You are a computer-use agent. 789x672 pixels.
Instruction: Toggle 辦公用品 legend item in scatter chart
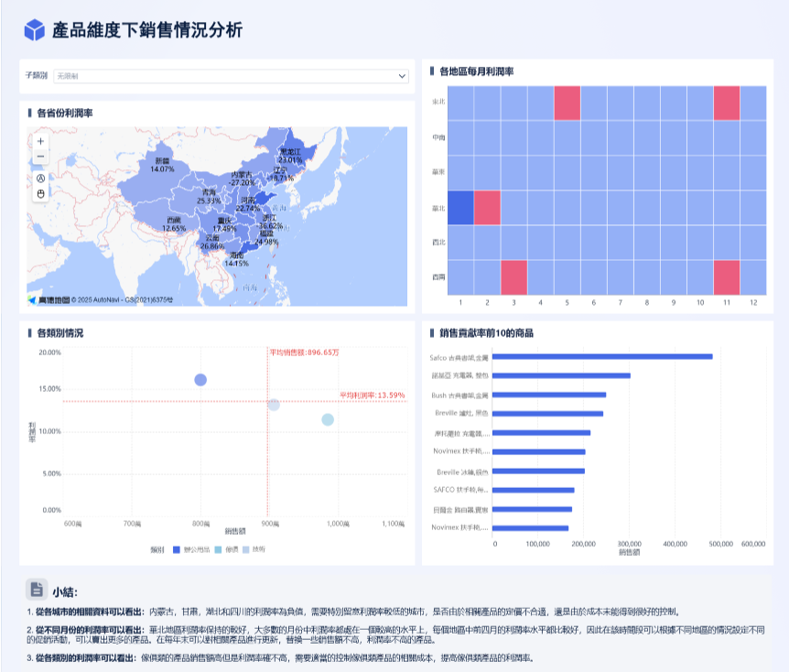191,549
